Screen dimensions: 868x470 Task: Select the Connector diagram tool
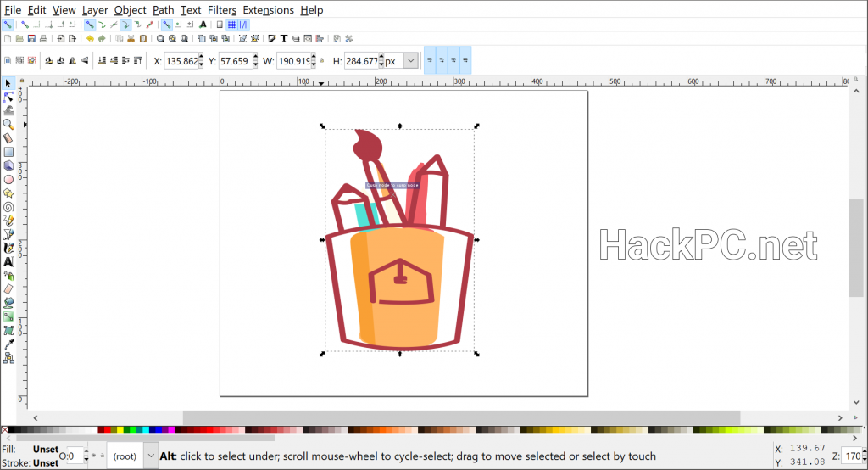(x=8, y=358)
